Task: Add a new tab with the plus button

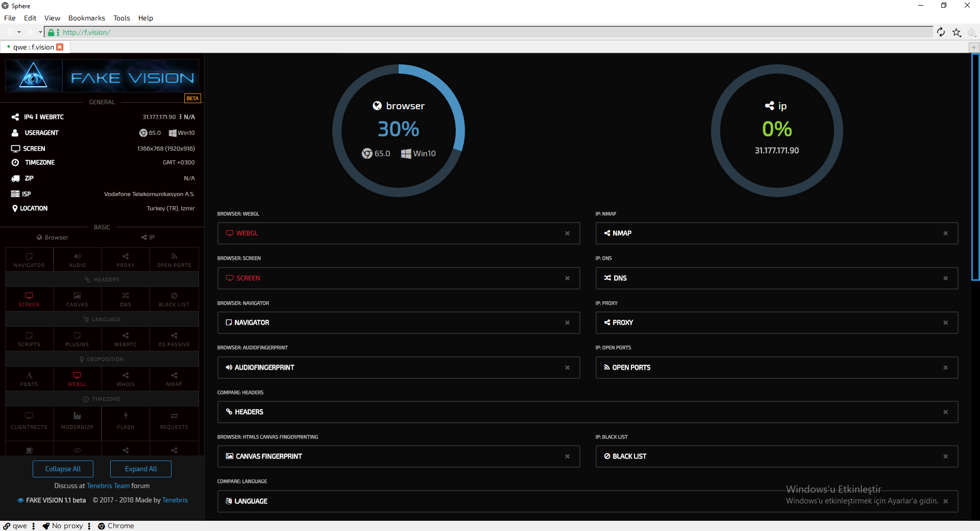Action: [x=974, y=47]
